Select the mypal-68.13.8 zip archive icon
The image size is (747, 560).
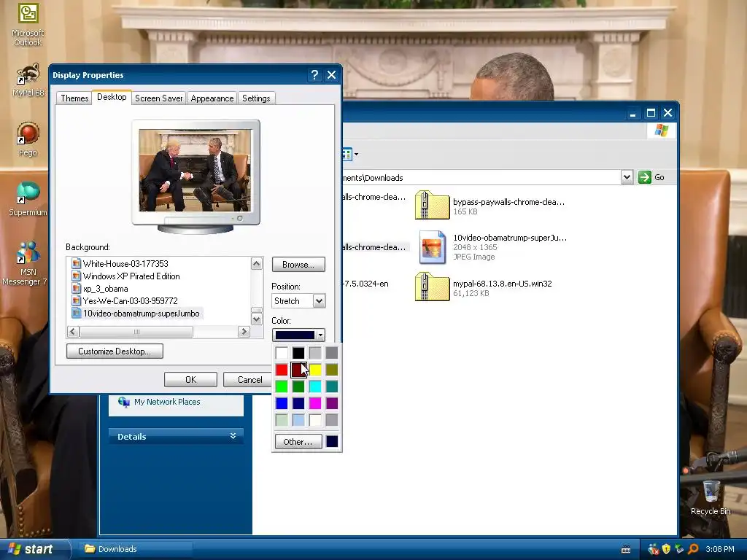tap(432, 287)
